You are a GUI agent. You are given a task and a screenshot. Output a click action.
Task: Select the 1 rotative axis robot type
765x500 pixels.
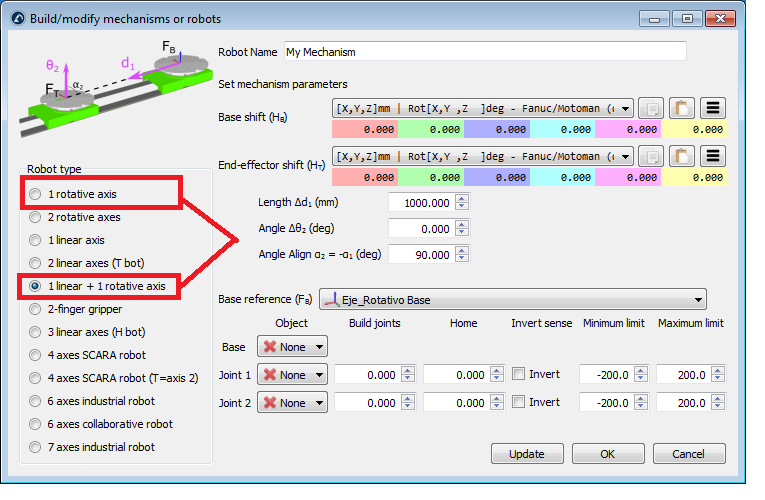(x=37, y=194)
